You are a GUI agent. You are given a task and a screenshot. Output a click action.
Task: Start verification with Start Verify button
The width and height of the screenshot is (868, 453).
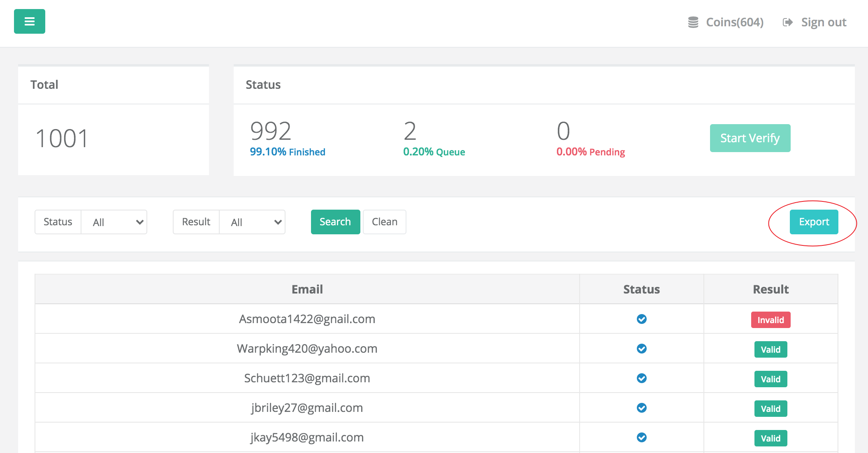[x=750, y=138]
